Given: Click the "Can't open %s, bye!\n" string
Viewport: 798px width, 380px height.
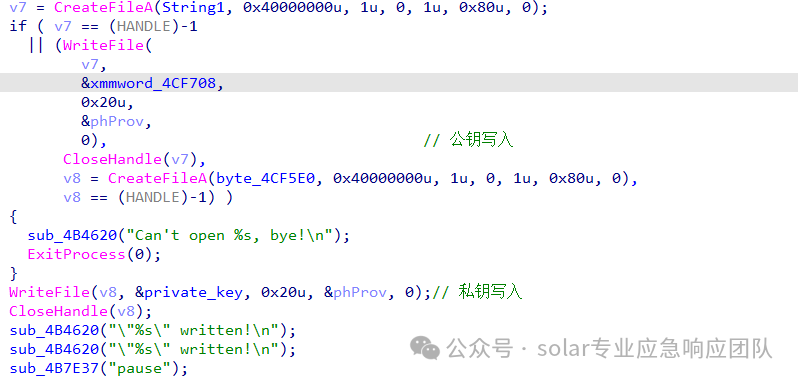Looking at the screenshot, I should click(x=233, y=235).
